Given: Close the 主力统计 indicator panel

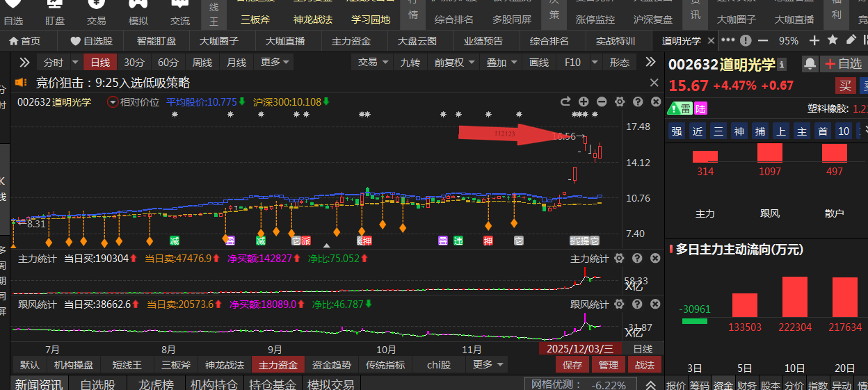Looking at the screenshot, I should pos(656,259).
